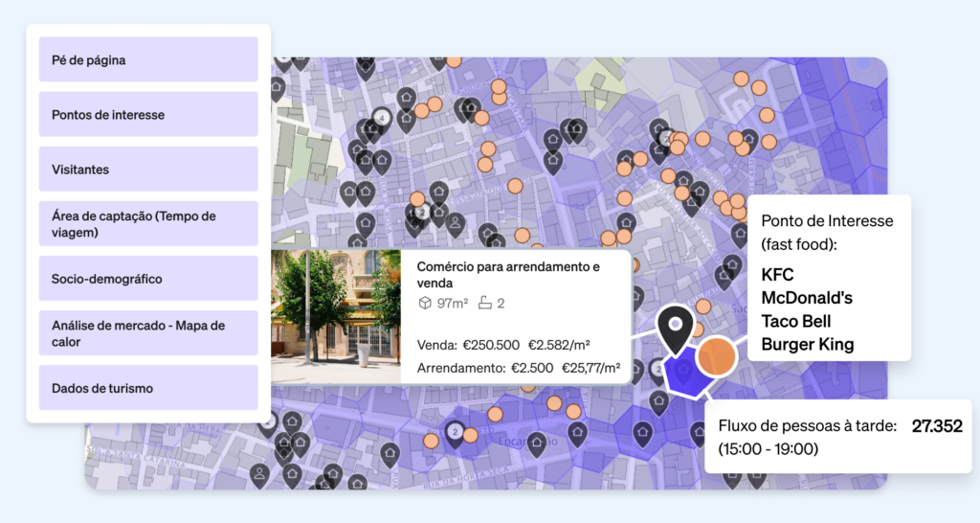The image size is (980, 523).
Task: Click Burger King in the fast food list
Action: pyautogui.click(x=808, y=345)
